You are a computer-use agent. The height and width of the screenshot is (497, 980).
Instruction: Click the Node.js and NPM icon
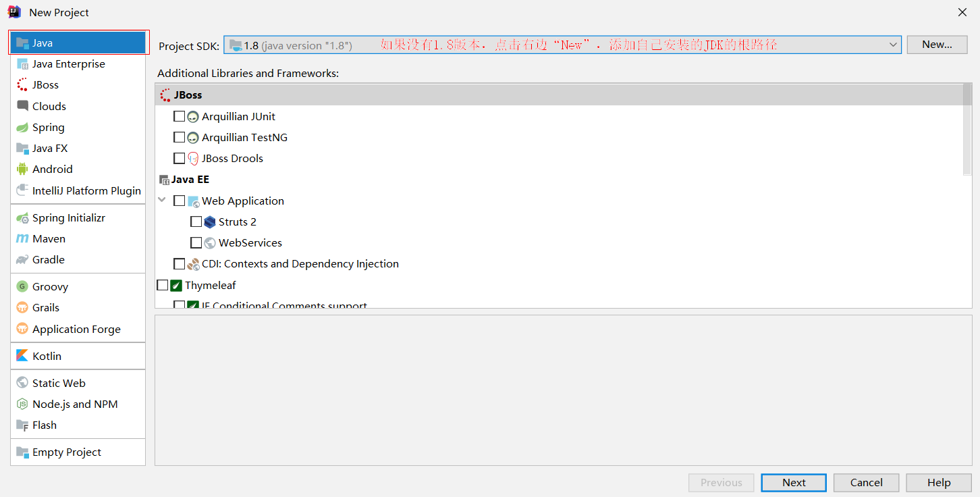click(22, 404)
